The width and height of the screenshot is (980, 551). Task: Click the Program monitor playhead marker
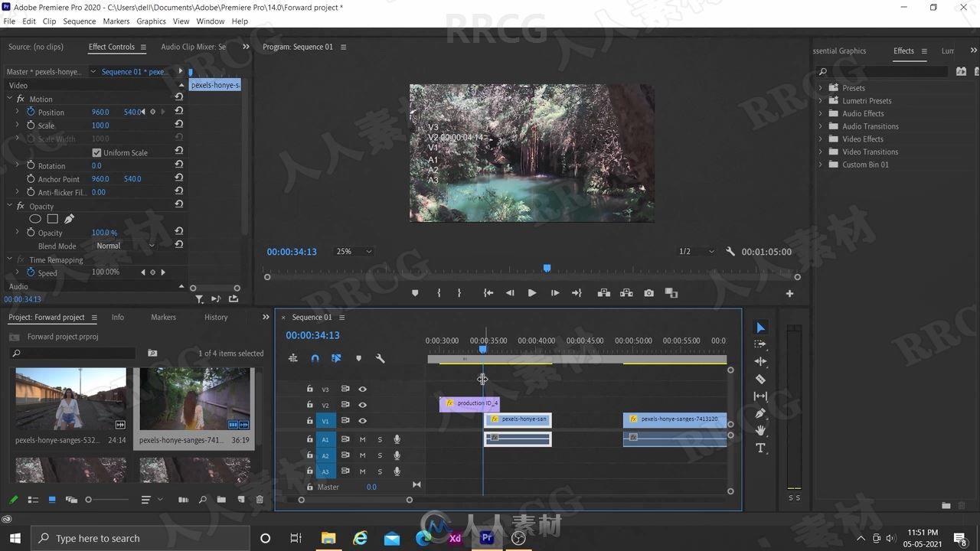pyautogui.click(x=547, y=269)
